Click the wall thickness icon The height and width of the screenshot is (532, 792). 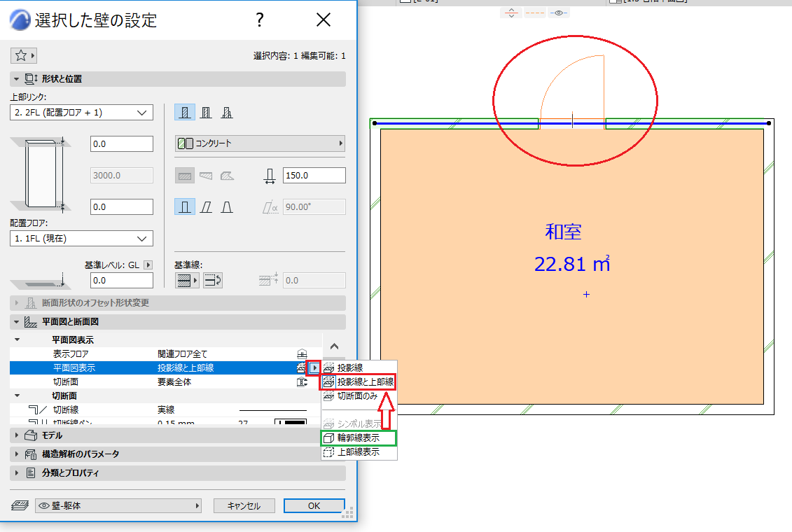(270, 176)
